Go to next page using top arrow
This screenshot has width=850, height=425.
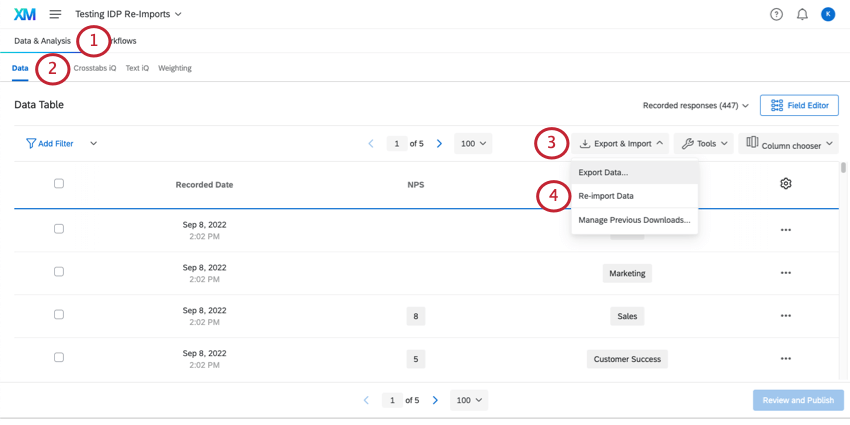[x=439, y=144]
